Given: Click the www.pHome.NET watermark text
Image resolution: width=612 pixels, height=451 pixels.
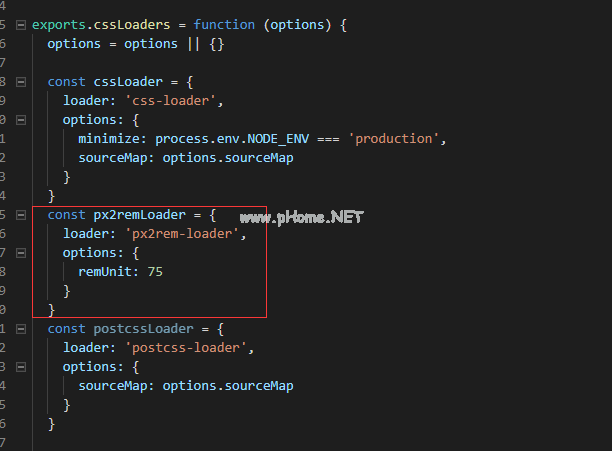Looking at the screenshot, I should pos(301,216).
